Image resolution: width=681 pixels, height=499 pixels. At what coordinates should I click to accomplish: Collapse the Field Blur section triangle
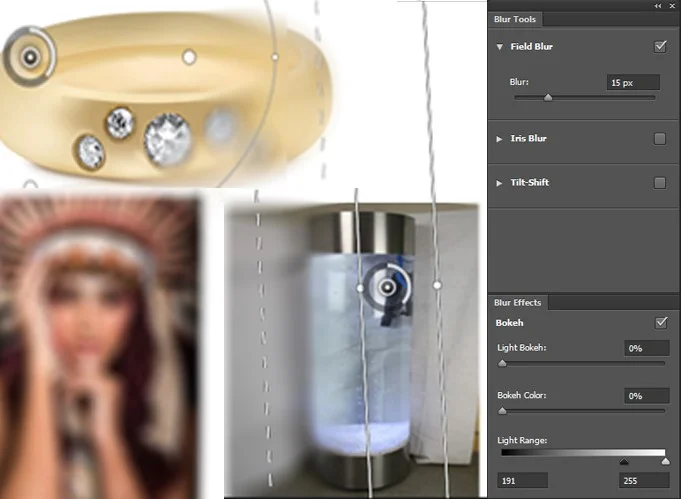coord(499,47)
